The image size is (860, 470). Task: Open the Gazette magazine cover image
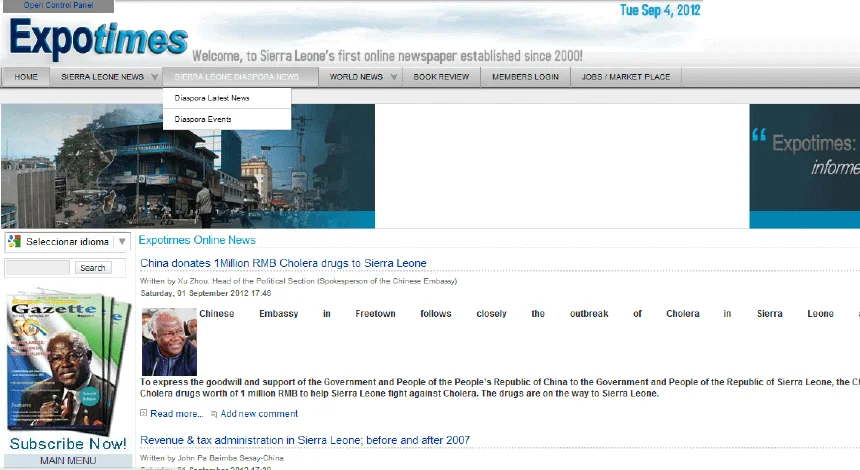(68, 361)
